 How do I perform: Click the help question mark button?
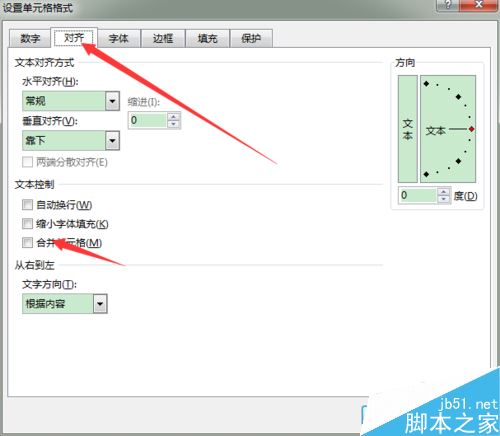tap(448, 5)
